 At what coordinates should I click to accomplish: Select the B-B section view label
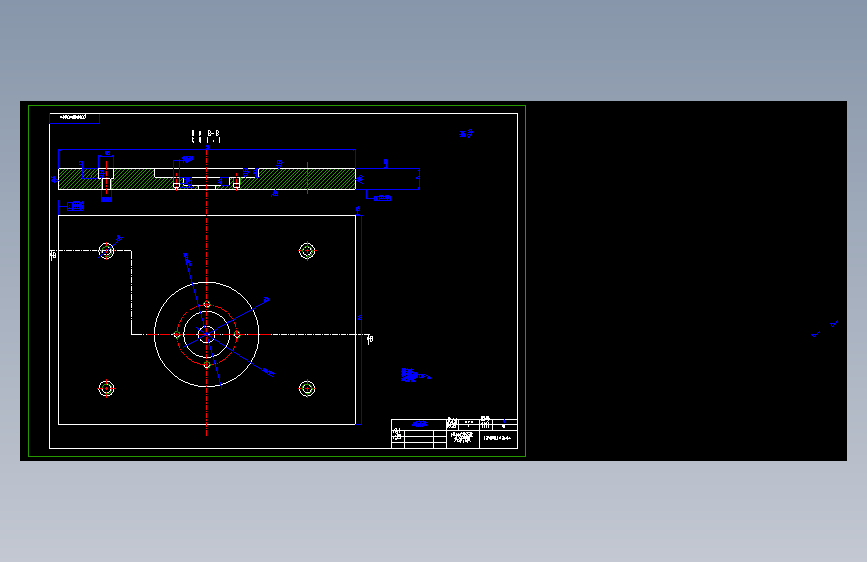206,136
